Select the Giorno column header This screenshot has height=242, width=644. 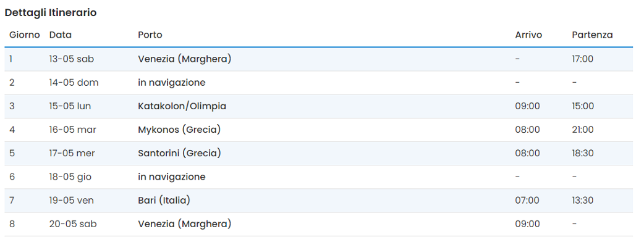point(25,35)
